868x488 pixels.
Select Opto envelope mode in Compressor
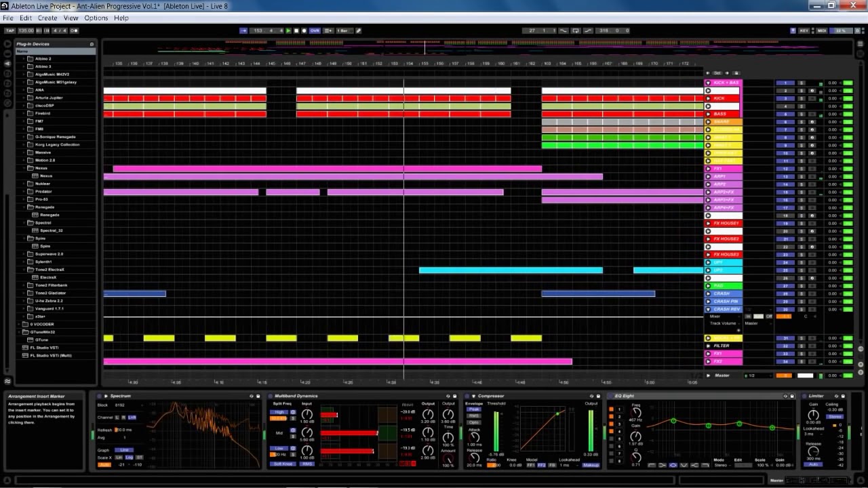pos(474,422)
